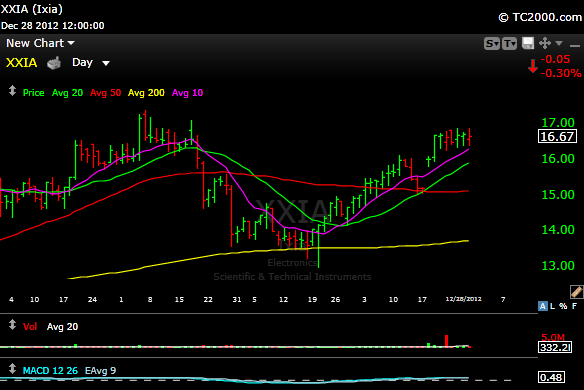Toggle the F scale option
This screenshot has width=584, height=390.
click(x=574, y=306)
